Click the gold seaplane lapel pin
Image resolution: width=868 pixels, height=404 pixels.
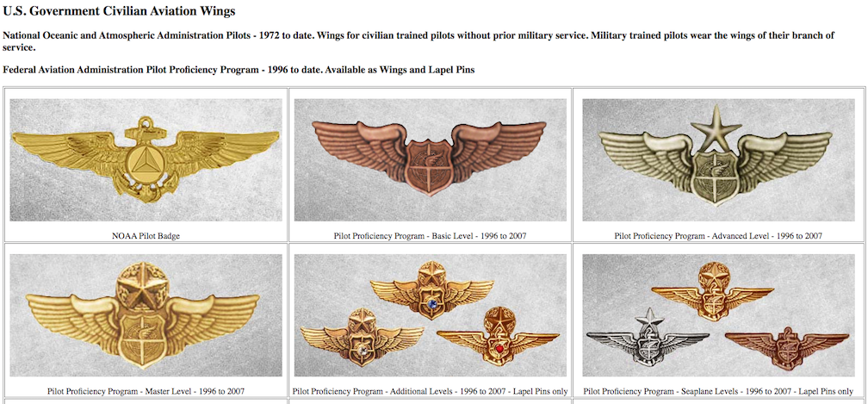713,292
